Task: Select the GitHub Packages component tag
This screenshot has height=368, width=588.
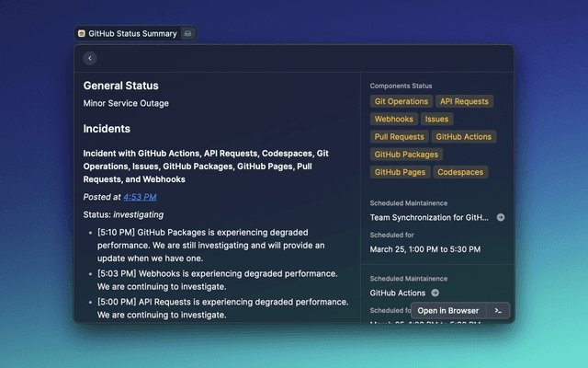Action: pyautogui.click(x=406, y=155)
